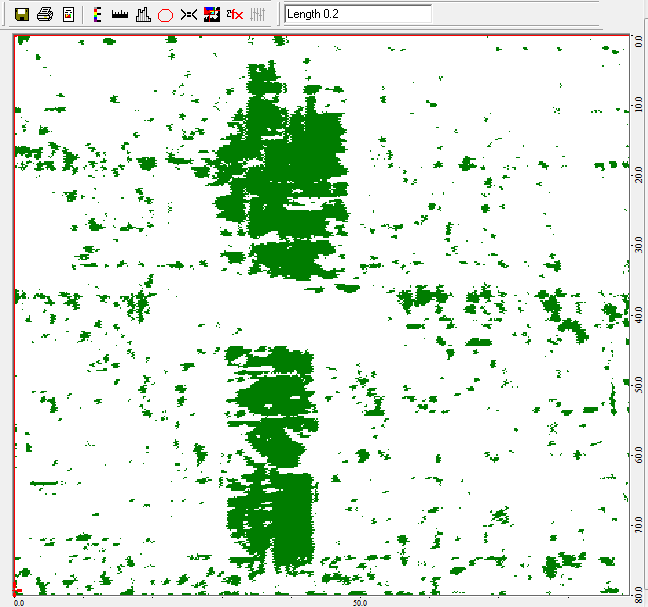Click the Save floppy disk icon
648x607 pixels.
(21, 14)
